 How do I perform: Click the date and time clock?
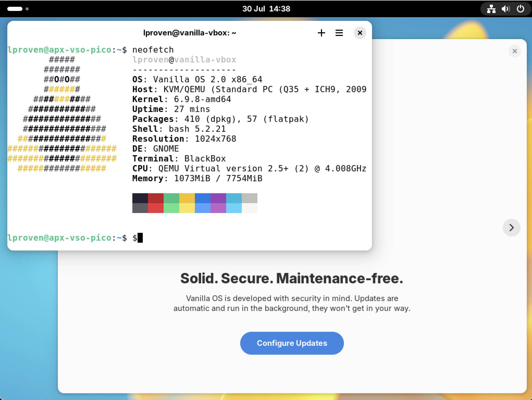(x=266, y=9)
